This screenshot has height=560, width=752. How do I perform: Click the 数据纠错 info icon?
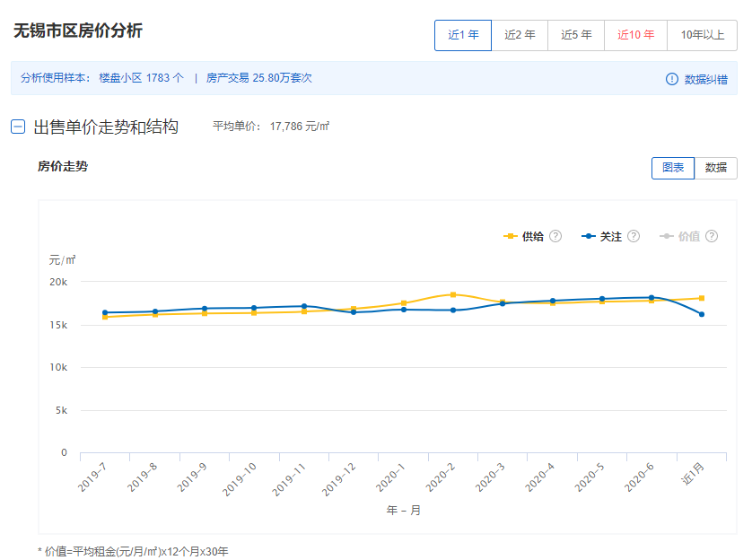(672, 79)
